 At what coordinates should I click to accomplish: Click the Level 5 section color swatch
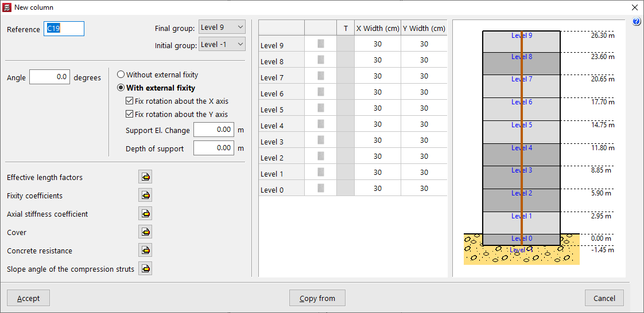tap(321, 108)
